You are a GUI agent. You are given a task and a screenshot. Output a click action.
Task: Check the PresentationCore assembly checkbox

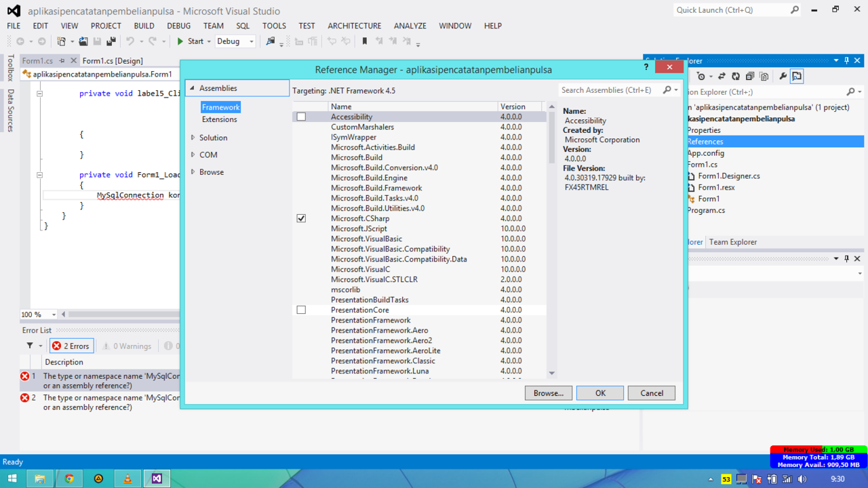coord(301,310)
